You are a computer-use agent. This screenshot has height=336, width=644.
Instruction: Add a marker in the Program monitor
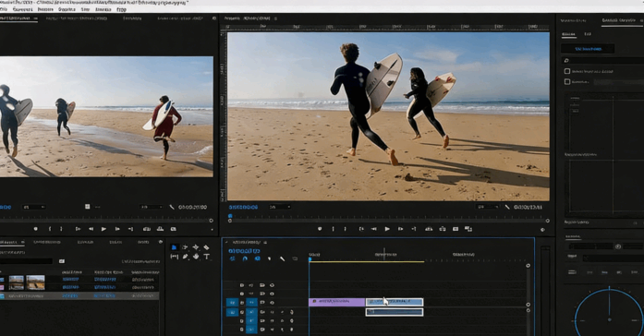(x=320, y=229)
